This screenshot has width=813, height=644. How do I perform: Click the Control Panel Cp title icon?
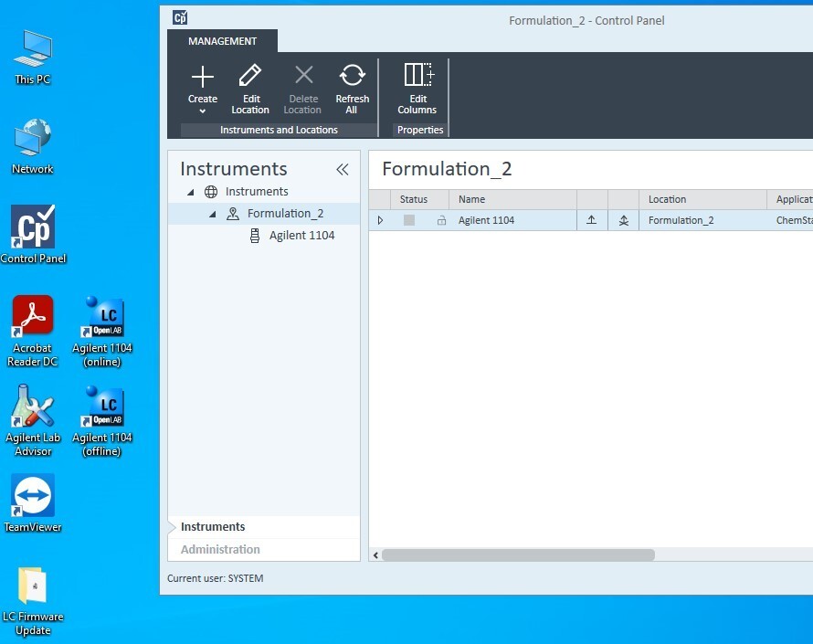point(180,18)
